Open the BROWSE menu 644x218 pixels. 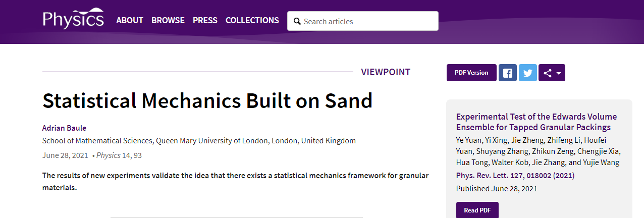(168, 20)
